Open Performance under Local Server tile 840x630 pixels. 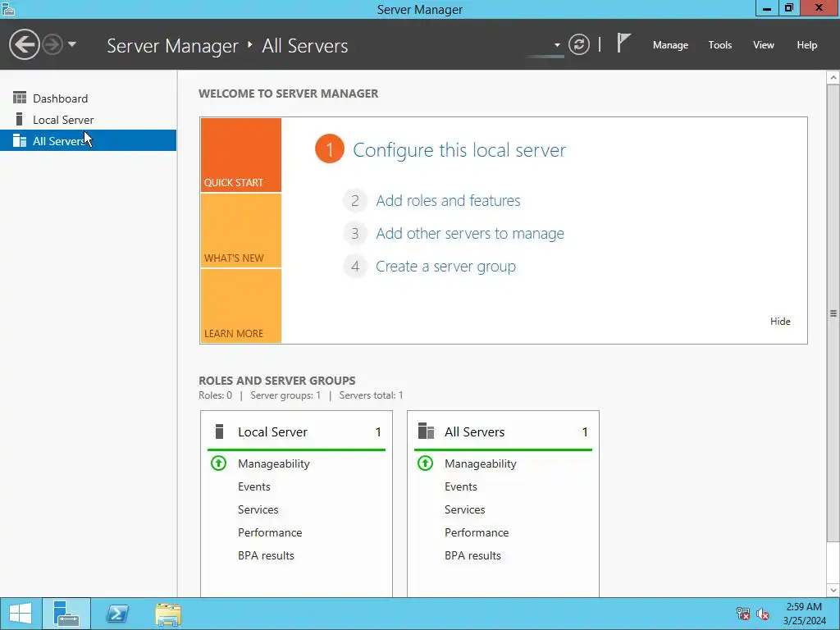point(270,532)
